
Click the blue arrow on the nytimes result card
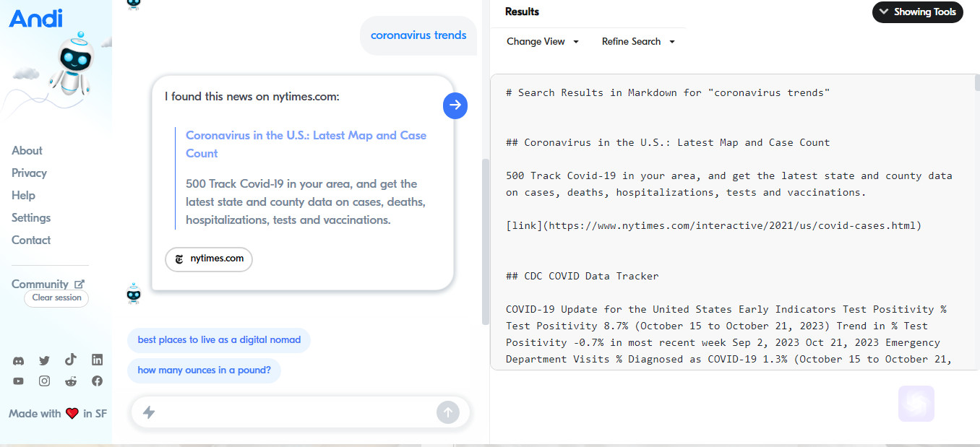pos(455,105)
